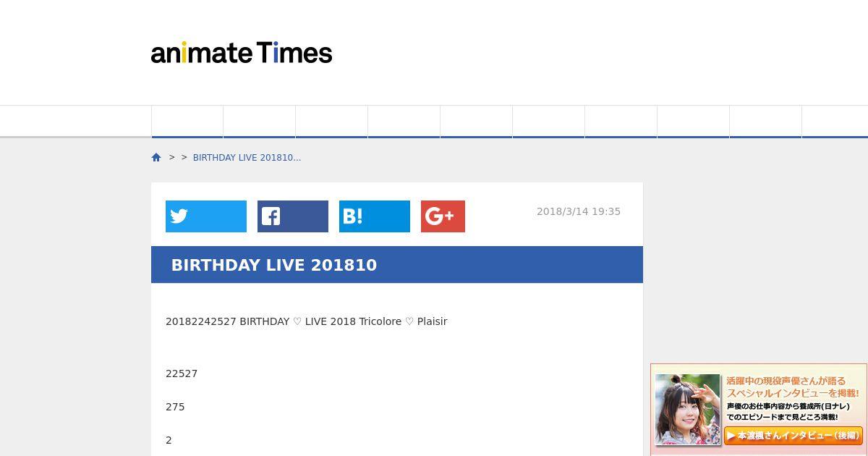Screen dimensions: 868x456
Task: Follow the BIRTHDAY LIVE 201810... breadcrumb link
Action: point(247,158)
